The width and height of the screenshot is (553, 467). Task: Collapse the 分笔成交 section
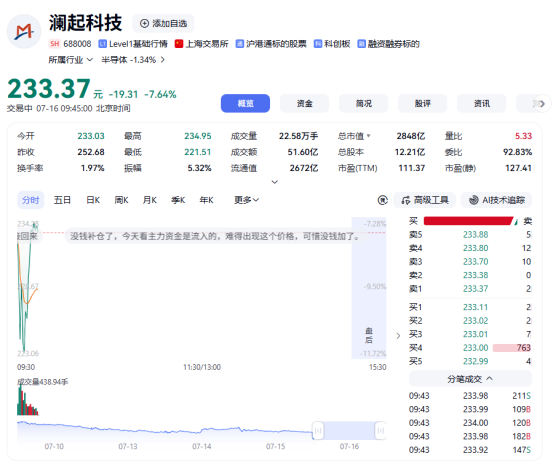[470, 379]
